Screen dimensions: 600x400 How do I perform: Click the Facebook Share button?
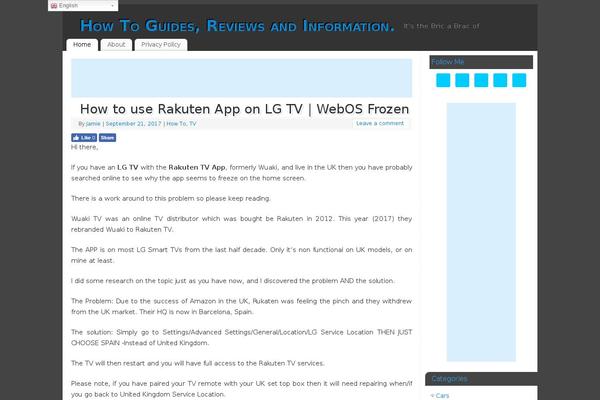[108, 138]
